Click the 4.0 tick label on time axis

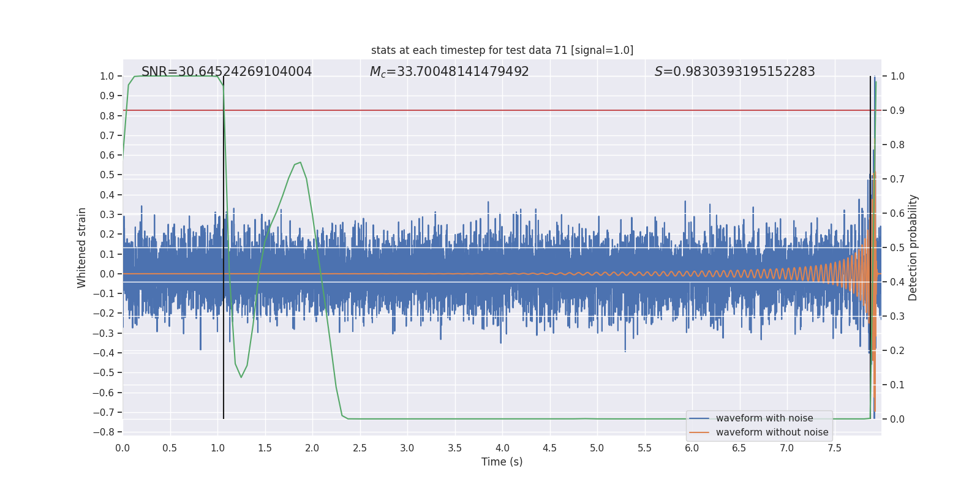tap(502, 448)
